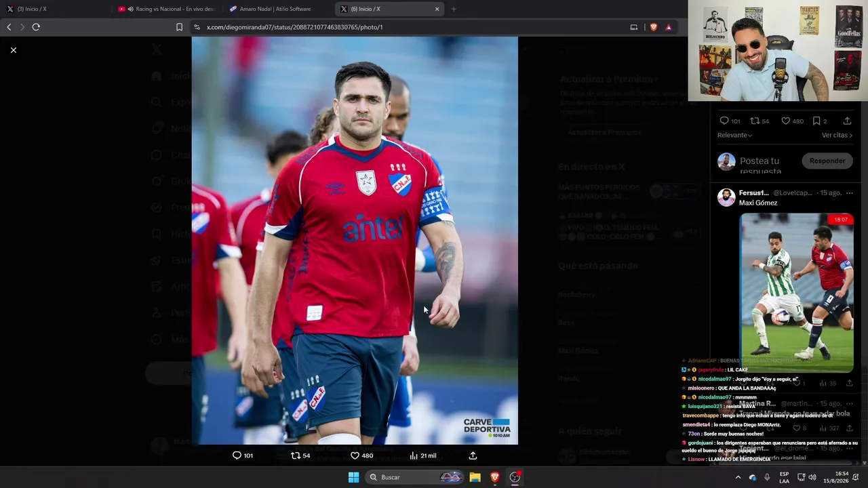Open the Relevante sort dropdown
The width and height of the screenshot is (868, 488).
coord(735,135)
